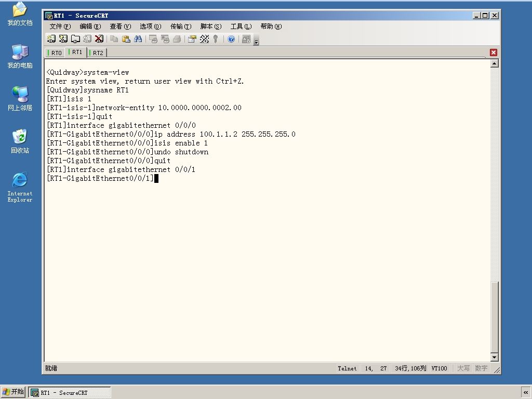Maximize the SecureCRT window
Image resolution: width=532 pixels, height=399 pixels.
(486, 16)
